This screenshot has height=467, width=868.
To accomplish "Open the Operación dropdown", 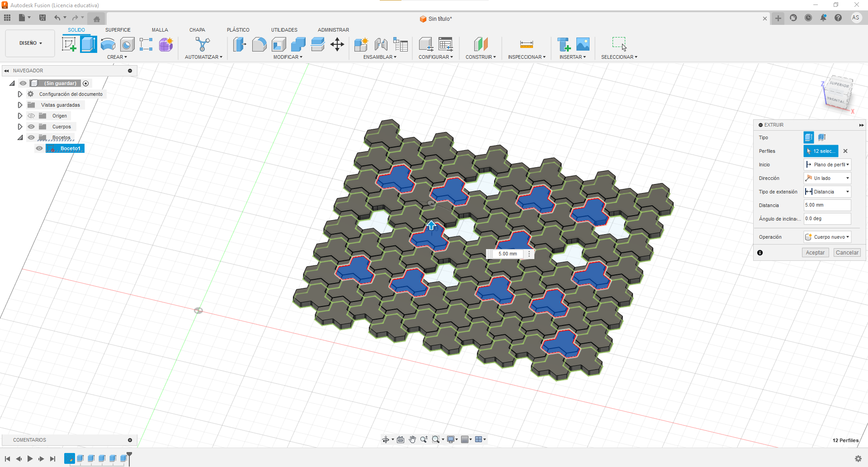I will click(827, 237).
